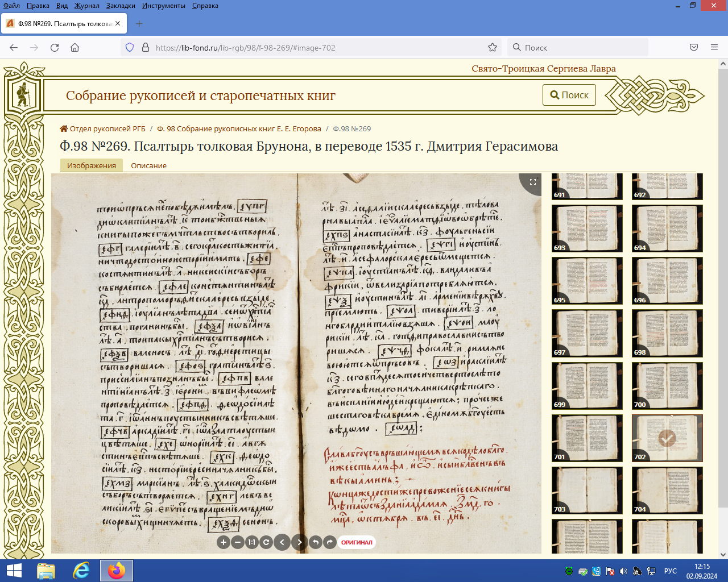This screenshot has width=728, height=582.
Task: Open the original image via ОРИГИНАЛ button
Action: (357, 542)
